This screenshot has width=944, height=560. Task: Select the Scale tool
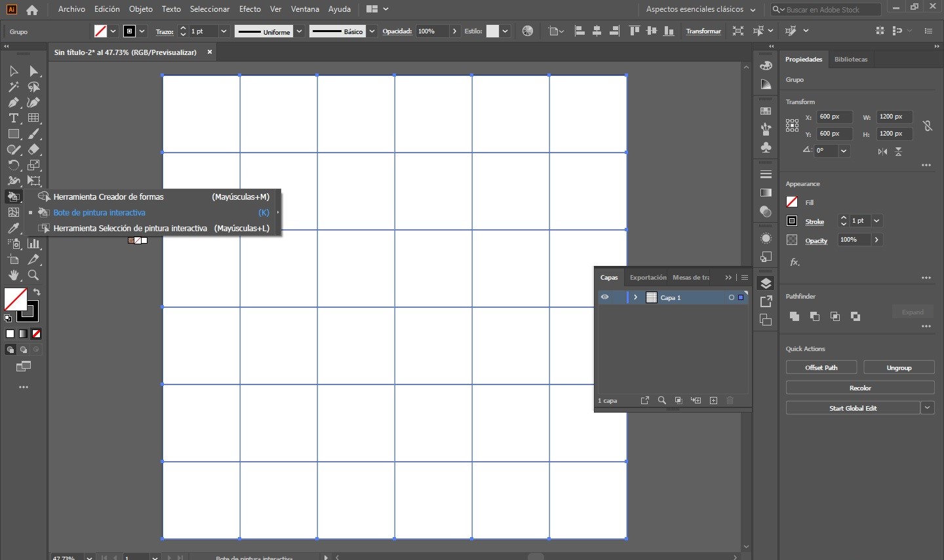34,165
